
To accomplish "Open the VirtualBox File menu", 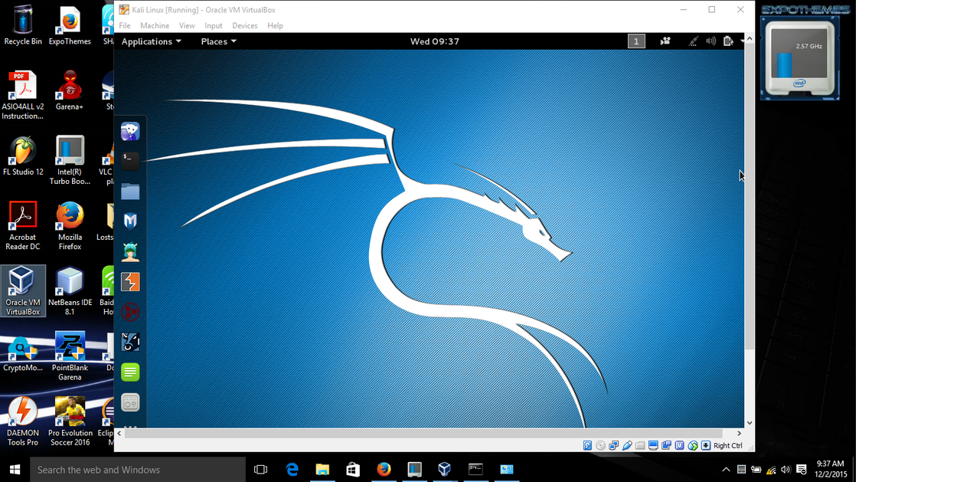I will (x=125, y=25).
